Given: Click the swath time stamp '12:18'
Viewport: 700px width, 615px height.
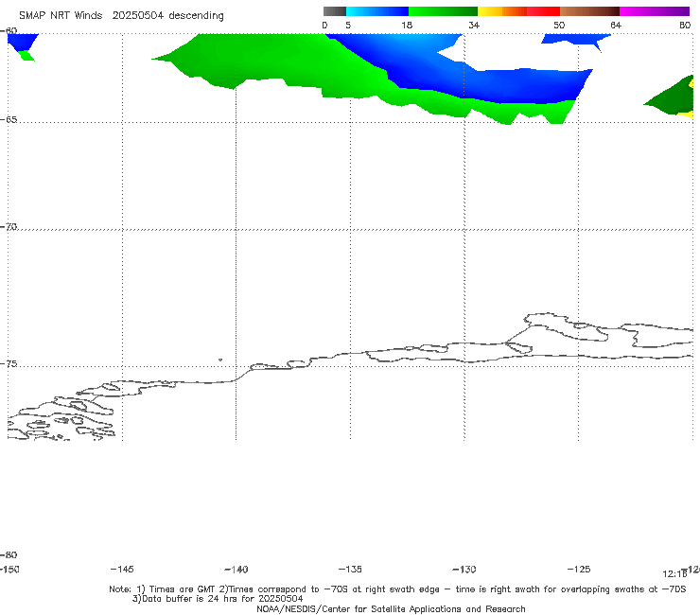Looking at the screenshot, I should 674,574.
